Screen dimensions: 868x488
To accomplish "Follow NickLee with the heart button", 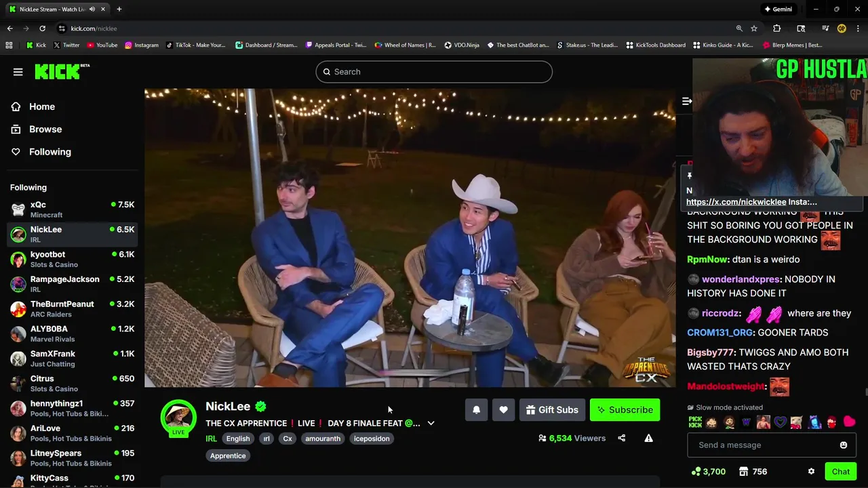I will point(503,410).
